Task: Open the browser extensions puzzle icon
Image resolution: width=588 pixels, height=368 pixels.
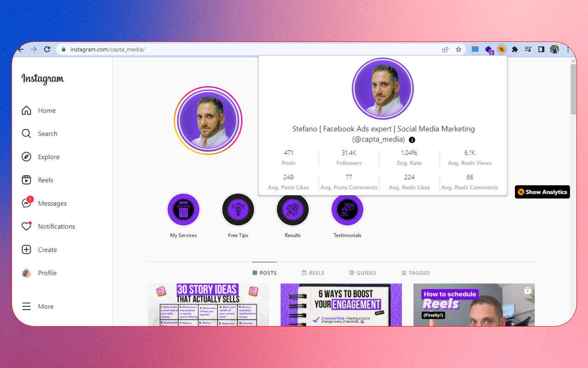Action: click(515, 49)
